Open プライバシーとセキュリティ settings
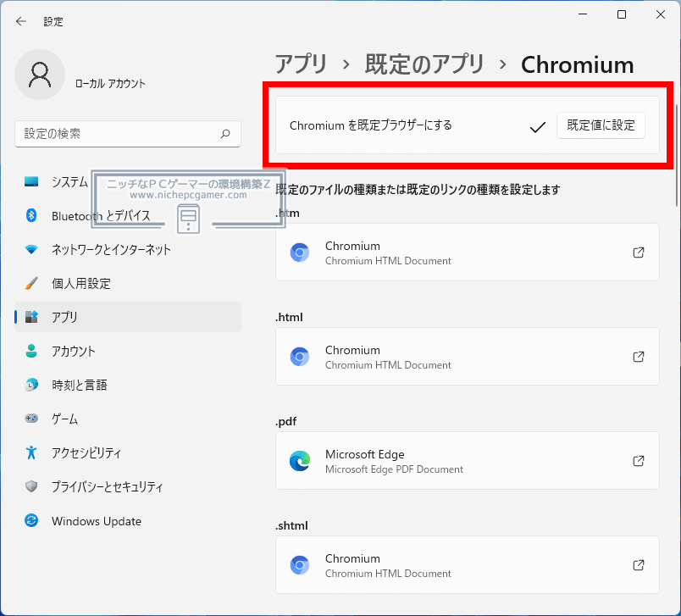 pyautogui.click(x=128, y=486)
